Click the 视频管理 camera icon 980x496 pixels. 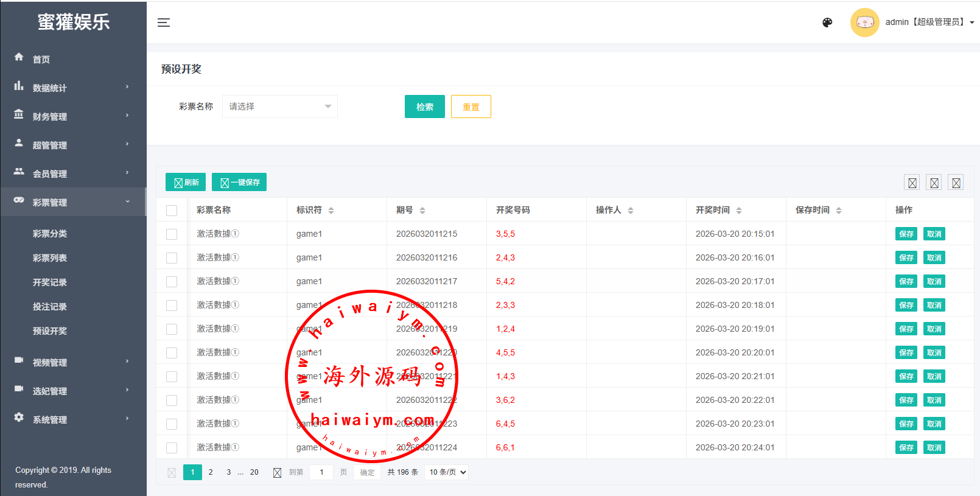(19, 360)
